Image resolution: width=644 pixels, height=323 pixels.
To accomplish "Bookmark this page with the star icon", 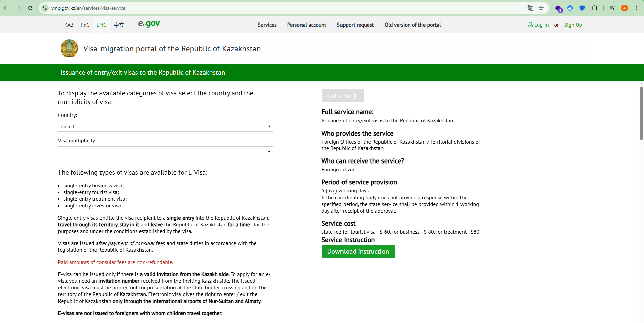I will [x=541, y=8].
